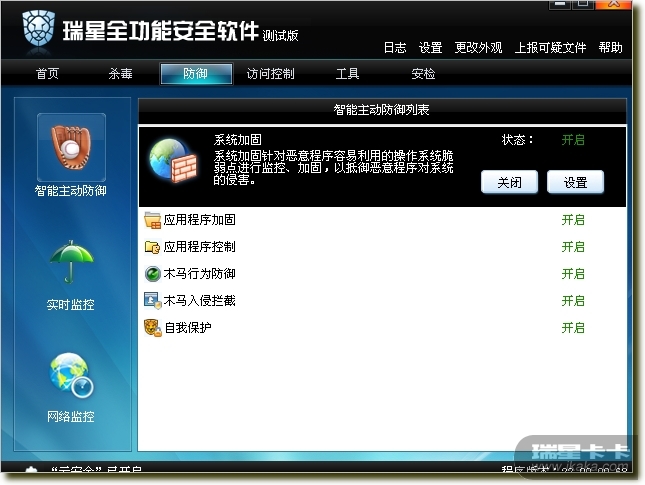Open the 帮助 menu

pos(610,48)
